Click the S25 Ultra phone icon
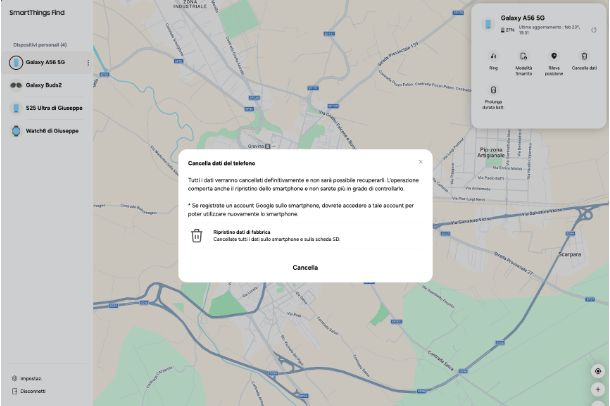This screenshot has height=406, width=610. click(16, 108)
